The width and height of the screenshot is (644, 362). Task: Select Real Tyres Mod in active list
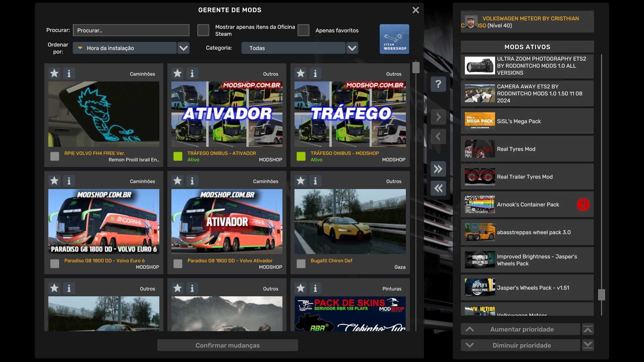click(527, 149)
